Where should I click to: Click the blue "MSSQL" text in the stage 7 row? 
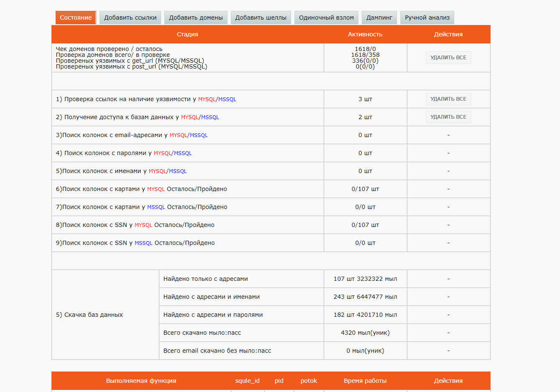point(156,207)
